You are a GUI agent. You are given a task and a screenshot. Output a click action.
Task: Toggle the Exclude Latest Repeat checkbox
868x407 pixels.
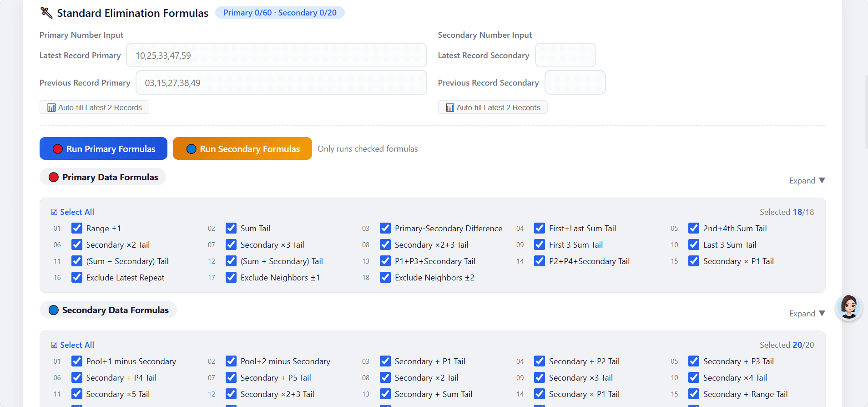[77, 277]
